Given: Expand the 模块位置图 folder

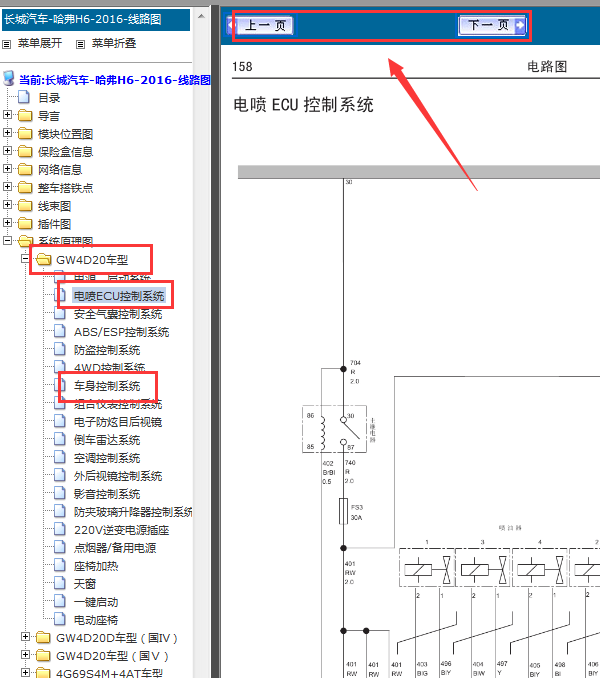Looking at the screenshot, I should click(x=7, y=133).
